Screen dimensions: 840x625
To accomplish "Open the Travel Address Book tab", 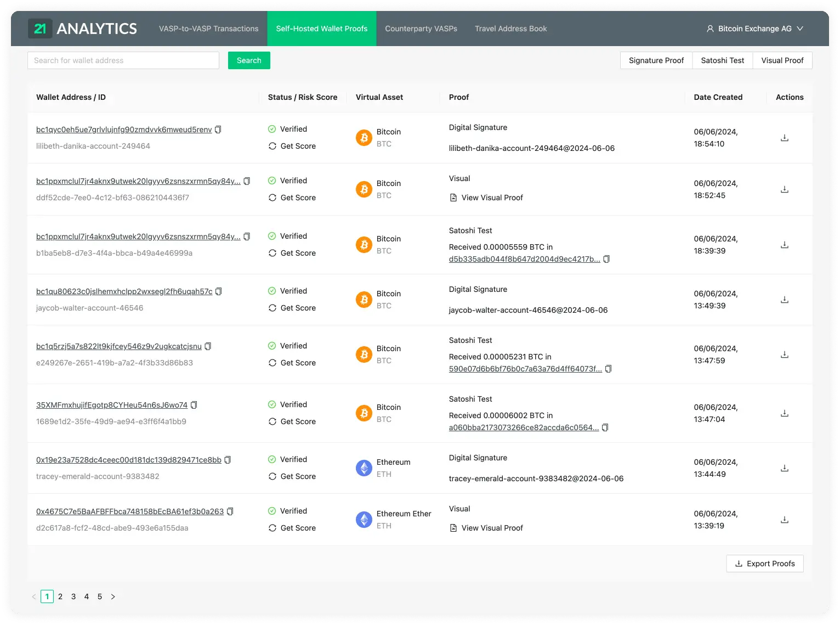I will click(x=510, y=29).
